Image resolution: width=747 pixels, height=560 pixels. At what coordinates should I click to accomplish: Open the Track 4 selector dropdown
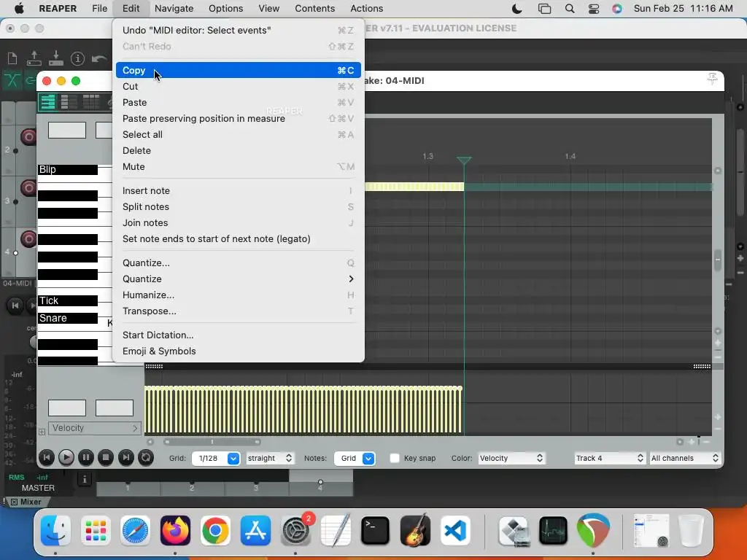610,458
